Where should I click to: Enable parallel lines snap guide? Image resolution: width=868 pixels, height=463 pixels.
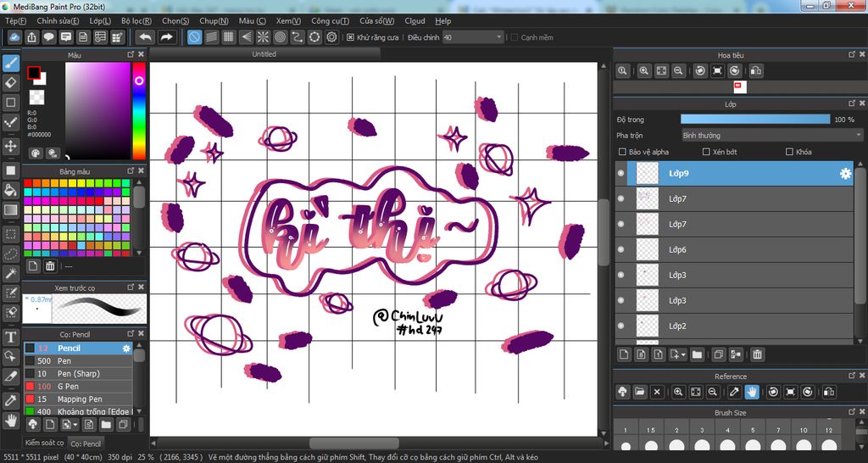point(211,37)
